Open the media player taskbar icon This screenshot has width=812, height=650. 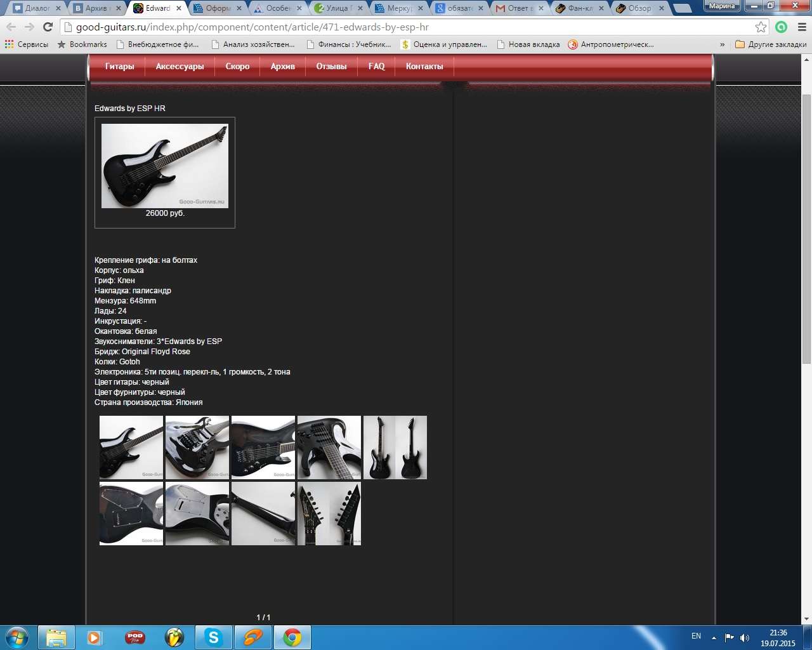(x=95, y=637)
